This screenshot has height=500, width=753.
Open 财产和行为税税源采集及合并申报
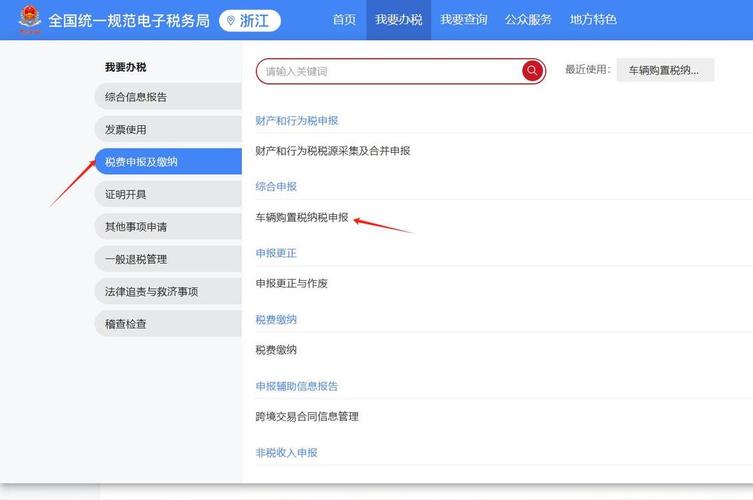(x=333, y=151)
